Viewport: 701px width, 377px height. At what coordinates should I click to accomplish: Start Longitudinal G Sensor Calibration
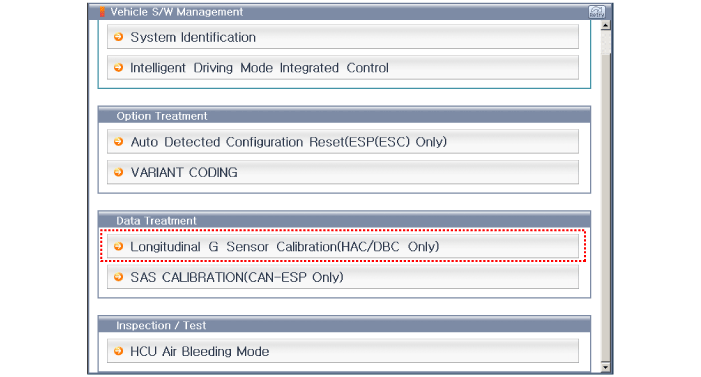343,246
